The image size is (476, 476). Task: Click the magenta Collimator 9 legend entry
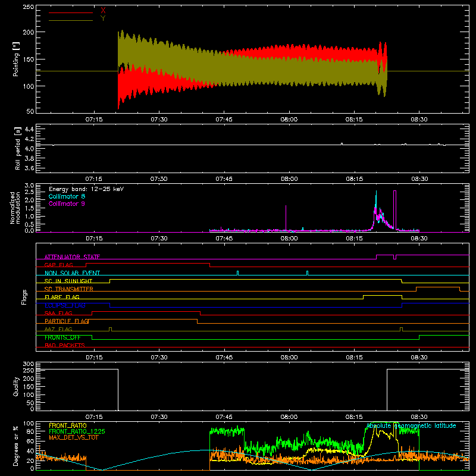[x=67, y=203]
